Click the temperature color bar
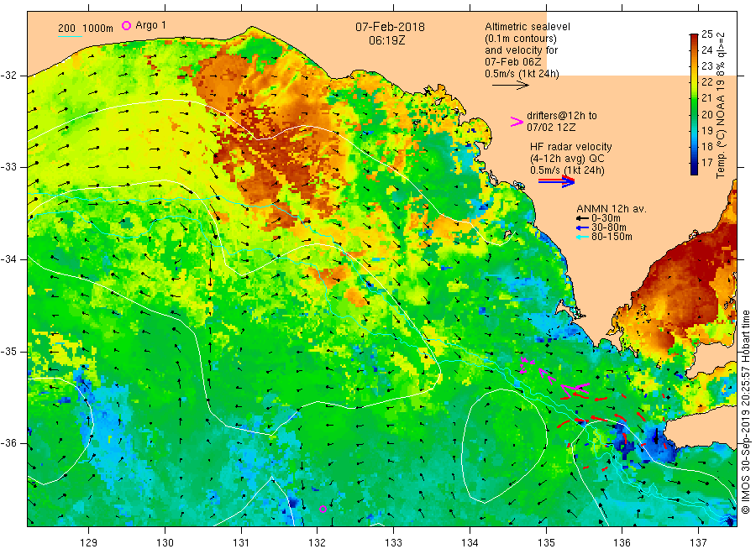Viewport: 756px width, 554px height. (x=694, y=104)
